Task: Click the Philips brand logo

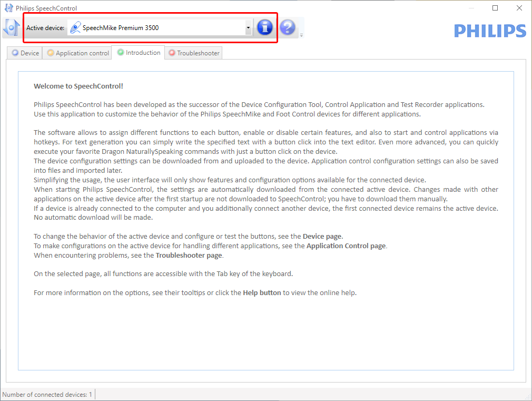Action: click(490, 31)
